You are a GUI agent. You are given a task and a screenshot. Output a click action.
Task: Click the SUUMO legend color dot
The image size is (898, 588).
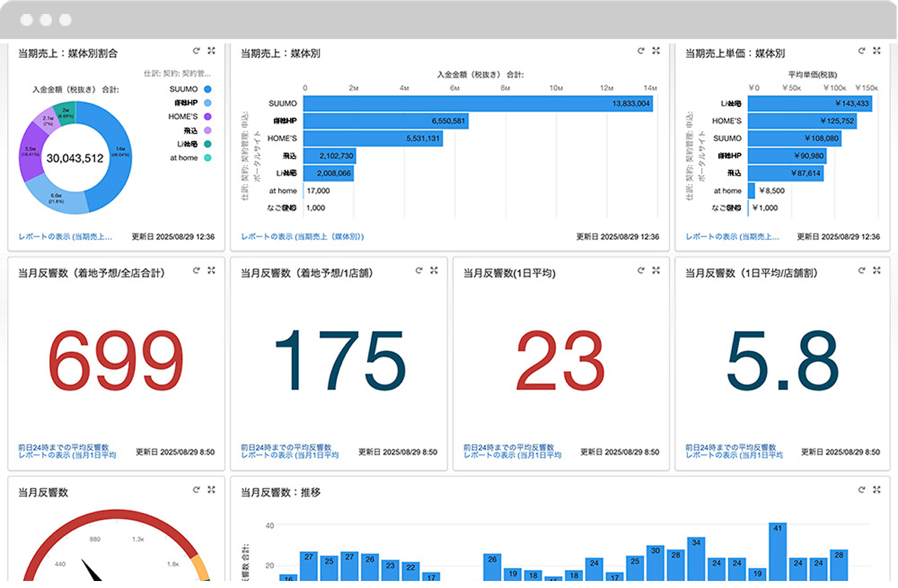[207, 90]
